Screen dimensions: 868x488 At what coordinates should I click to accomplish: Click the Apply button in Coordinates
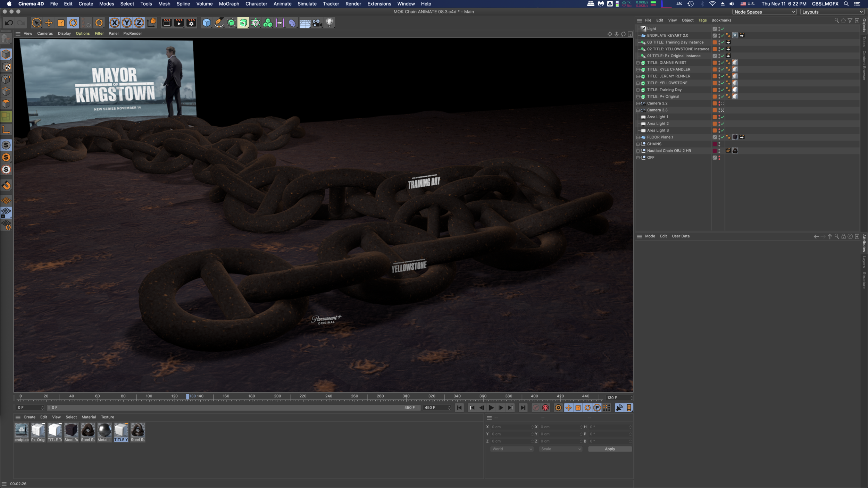tap(610, 449)
